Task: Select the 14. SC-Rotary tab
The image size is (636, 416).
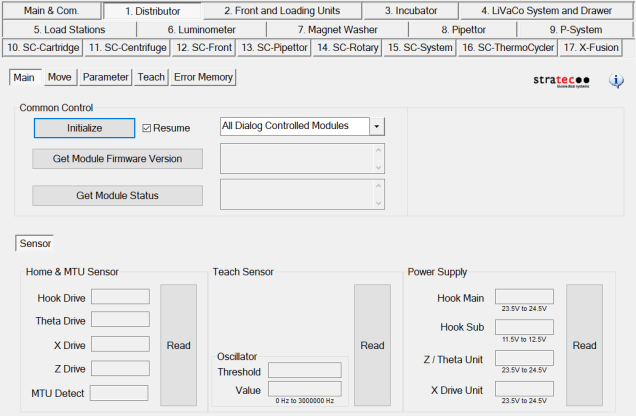Action: [347, 47]
